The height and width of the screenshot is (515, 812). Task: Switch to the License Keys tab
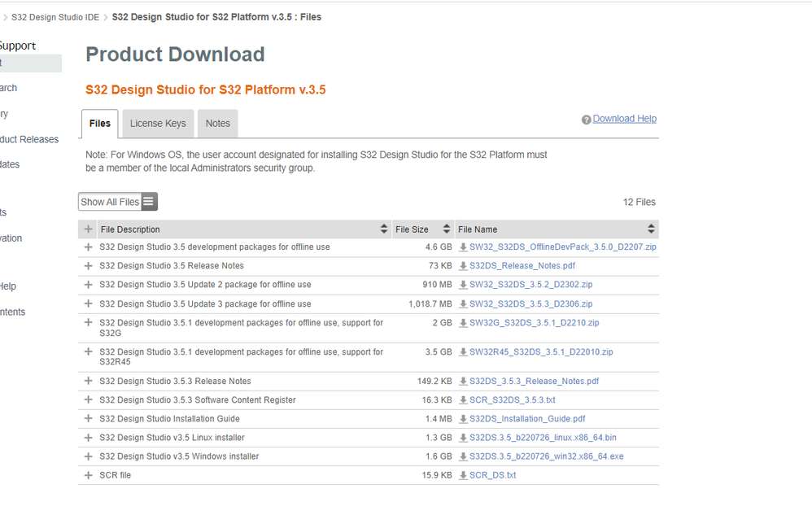pos(158,123)
